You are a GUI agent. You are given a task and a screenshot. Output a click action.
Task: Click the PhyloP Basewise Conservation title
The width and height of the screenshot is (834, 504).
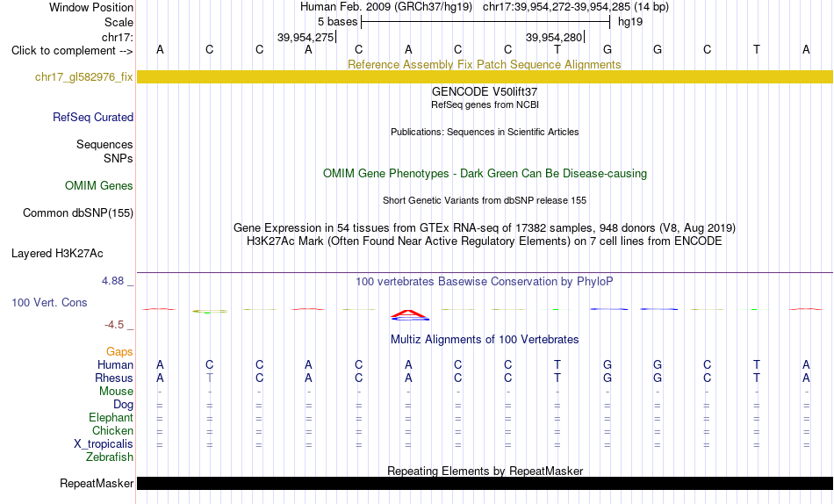pos(484,282)
